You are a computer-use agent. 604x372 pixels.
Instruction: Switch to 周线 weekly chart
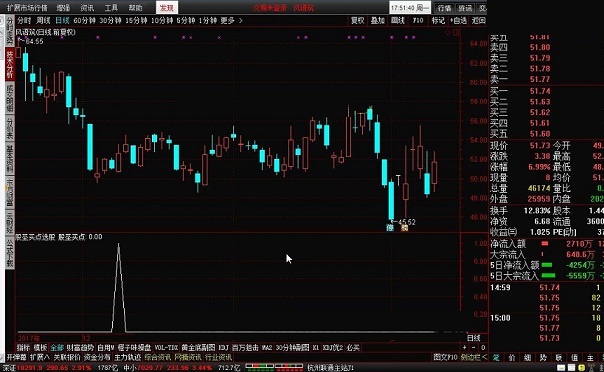coord(43,20)
